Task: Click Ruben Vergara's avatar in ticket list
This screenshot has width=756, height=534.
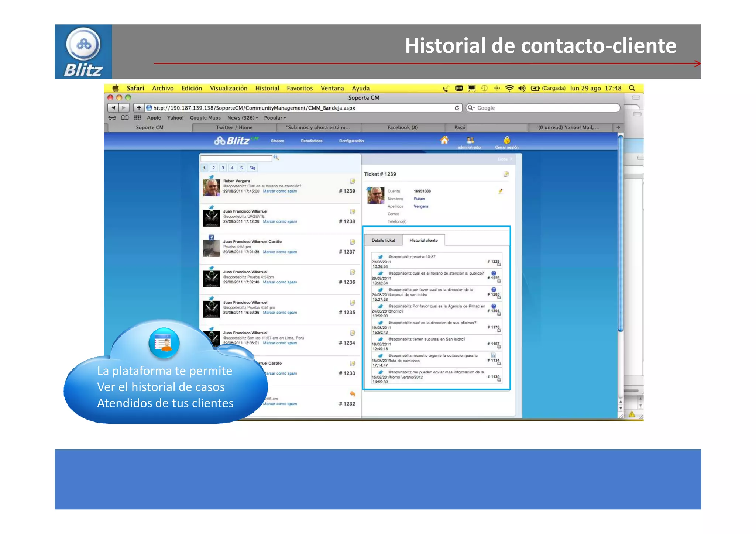Action: (212, 188)
